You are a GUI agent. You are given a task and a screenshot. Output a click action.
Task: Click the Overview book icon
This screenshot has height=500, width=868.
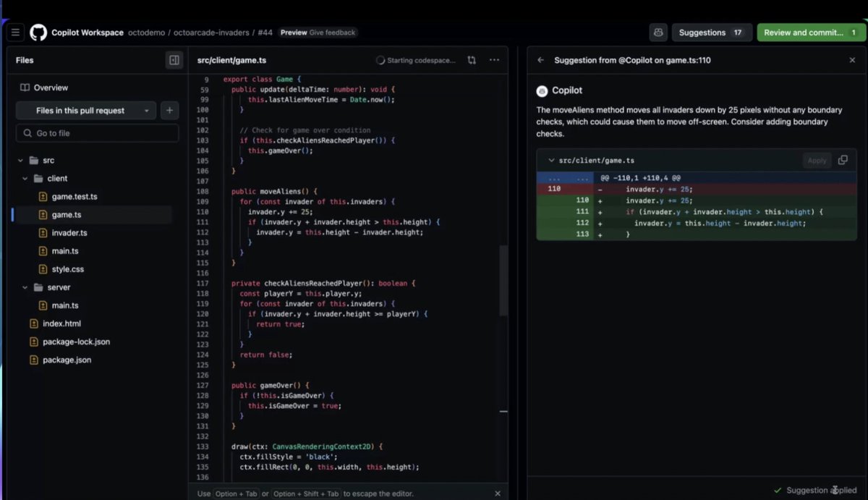(x=25, y=88)
